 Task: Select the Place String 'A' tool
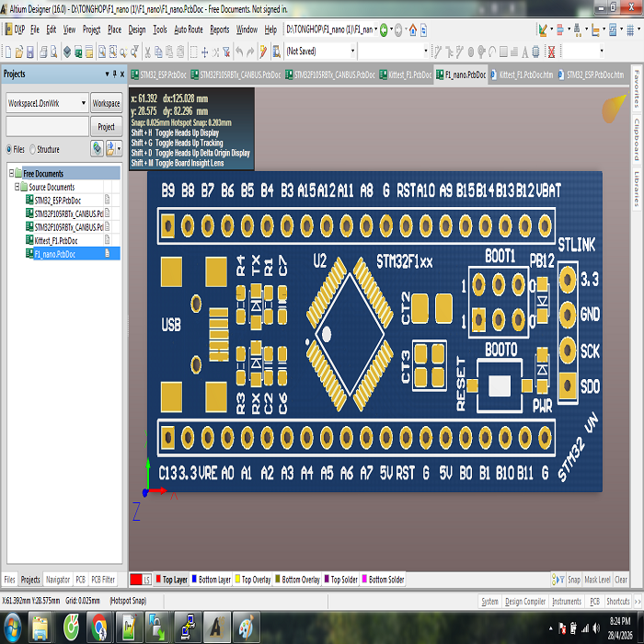(x=525, y=52)
